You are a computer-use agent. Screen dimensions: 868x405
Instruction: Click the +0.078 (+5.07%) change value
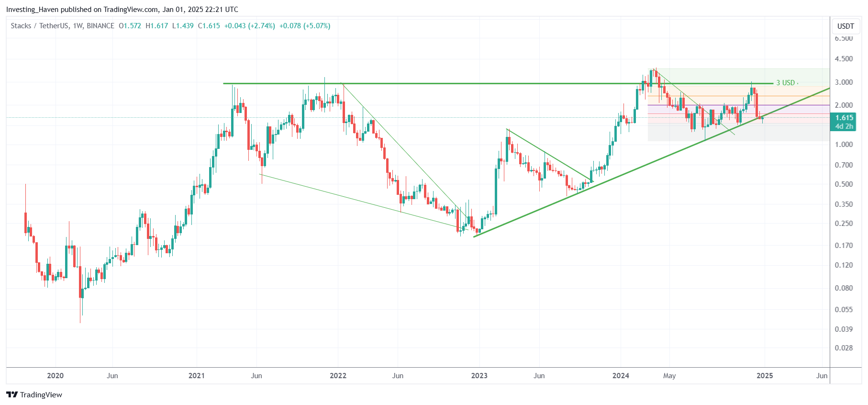tap(305, 26)
